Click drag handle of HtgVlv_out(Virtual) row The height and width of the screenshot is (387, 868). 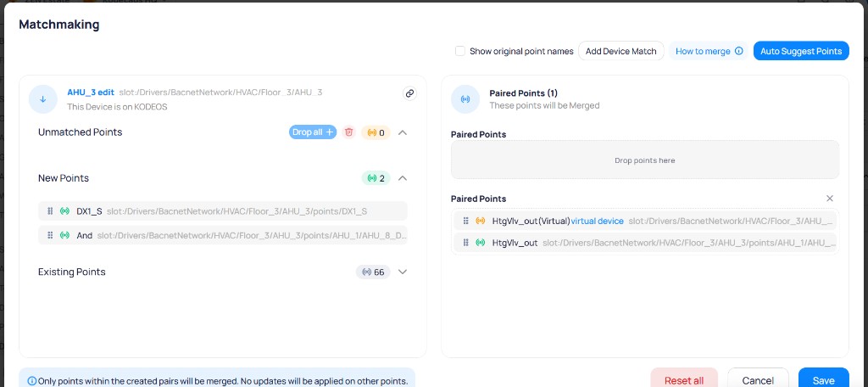[x=465, y=221]
